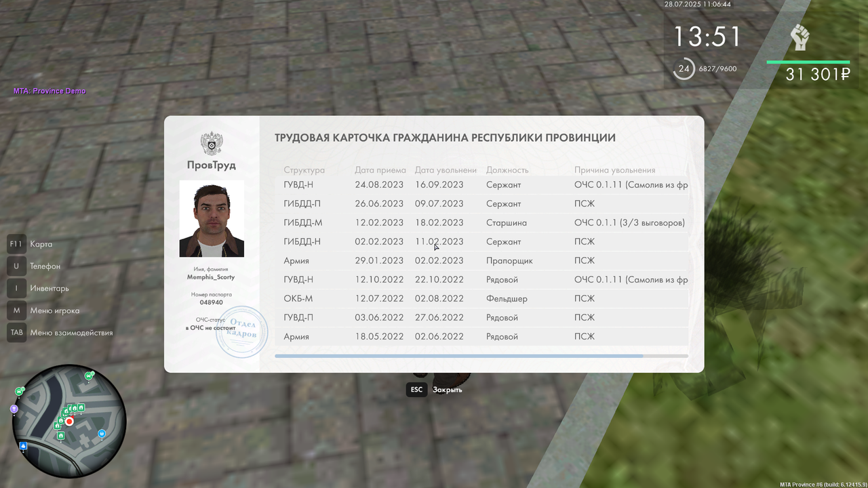The width and height of the screenshot is (868, 488).
Task: Click the hire date 12.10.2022
Action: click(379, 280)
